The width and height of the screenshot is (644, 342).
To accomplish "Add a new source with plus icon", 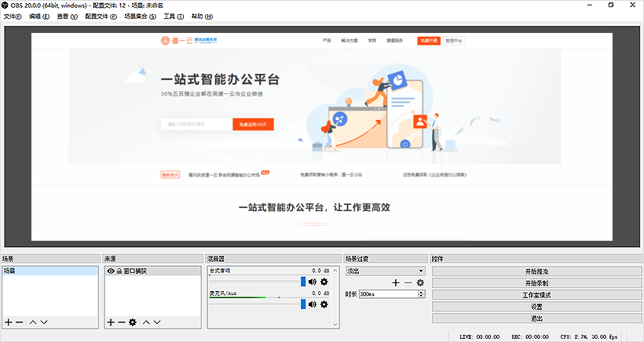I will coord(111,322).
